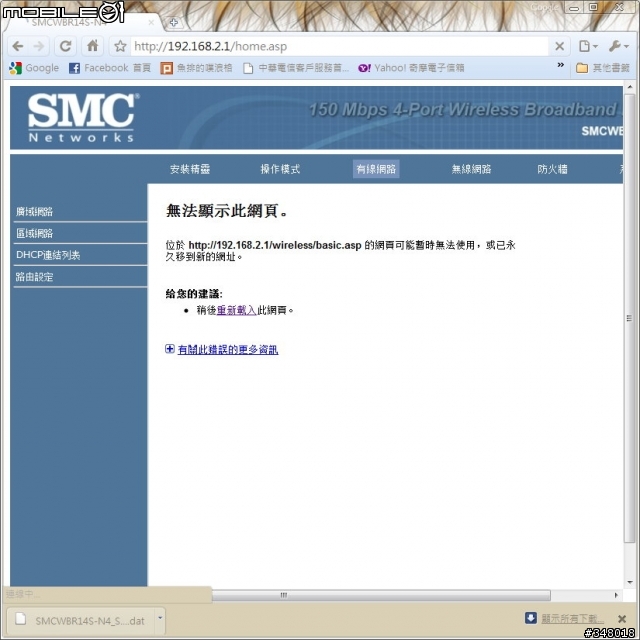640x641 pixels.
Task: Switch to the 操作模式 tab
Action: click(280, 169)
